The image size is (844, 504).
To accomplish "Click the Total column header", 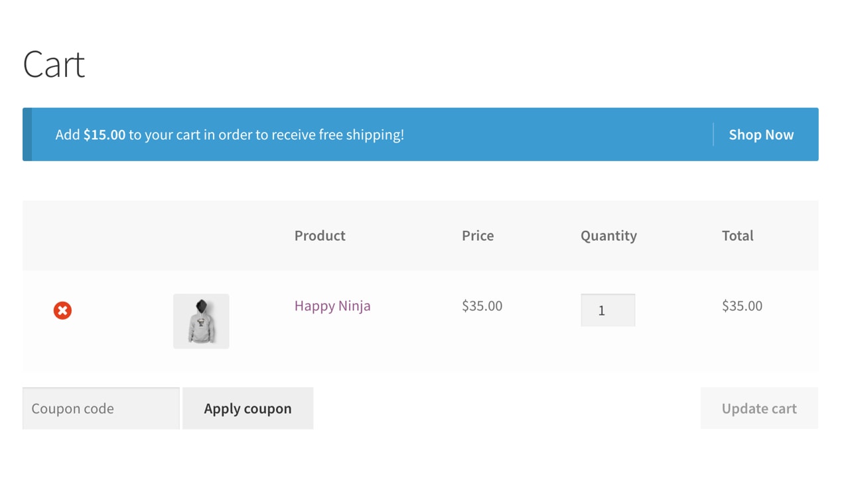I will [737, 235].
